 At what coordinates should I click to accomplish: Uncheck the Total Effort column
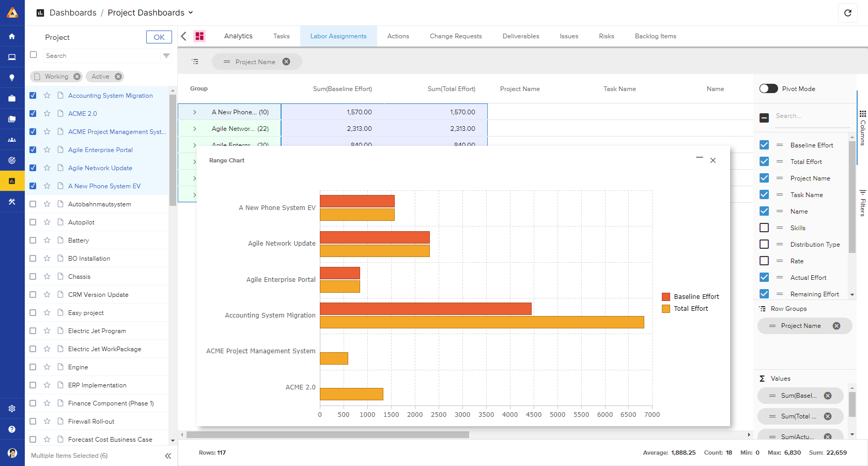(764, 161)
